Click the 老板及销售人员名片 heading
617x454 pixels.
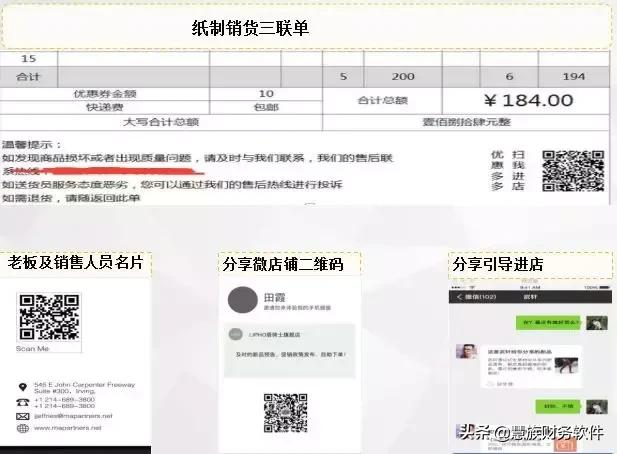pyautogui.click(x=75, y=262)
